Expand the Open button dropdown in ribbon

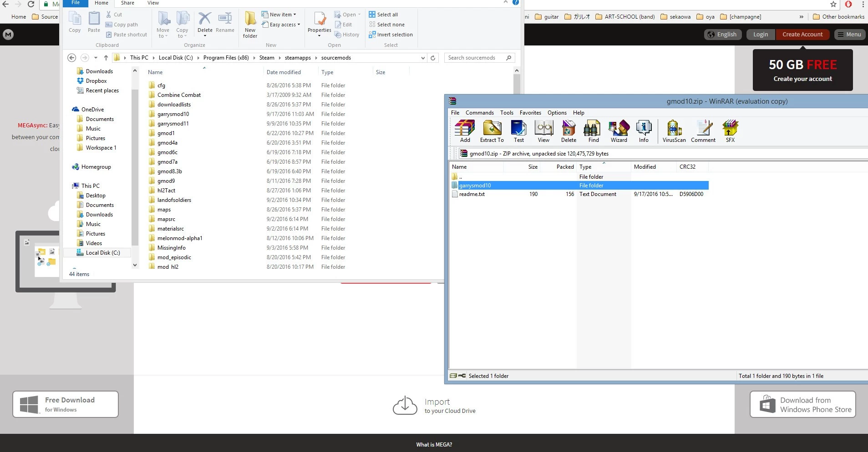click(x=359, y=15)
